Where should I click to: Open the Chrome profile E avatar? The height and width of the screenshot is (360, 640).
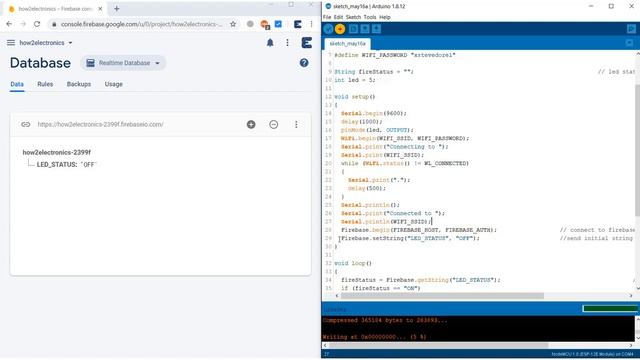298,24
